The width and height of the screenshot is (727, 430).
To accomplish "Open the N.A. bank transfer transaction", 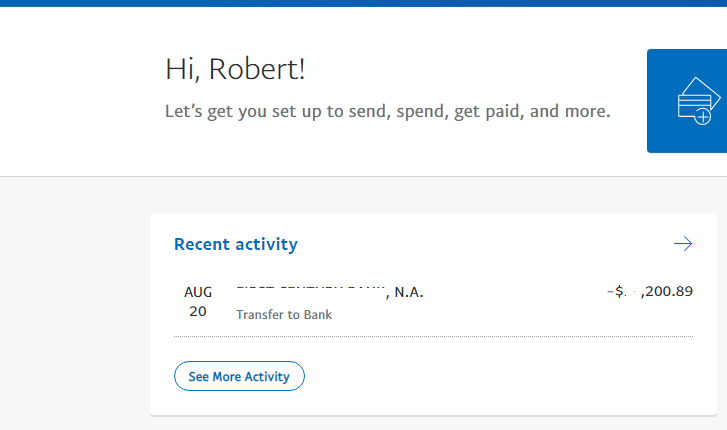I will [x=405, y=293].
